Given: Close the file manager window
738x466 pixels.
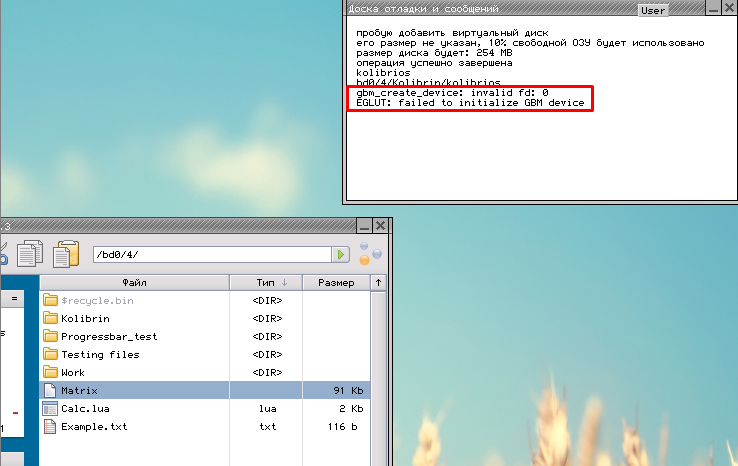Looking at the screenshot, I should 382,227.
